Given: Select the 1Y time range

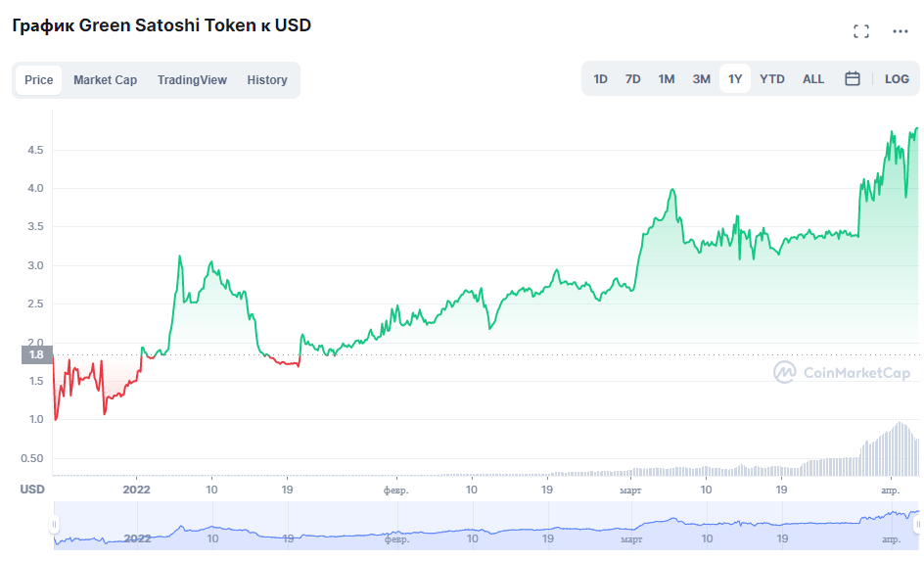Looking at the screenshot, I should [735, 79].
